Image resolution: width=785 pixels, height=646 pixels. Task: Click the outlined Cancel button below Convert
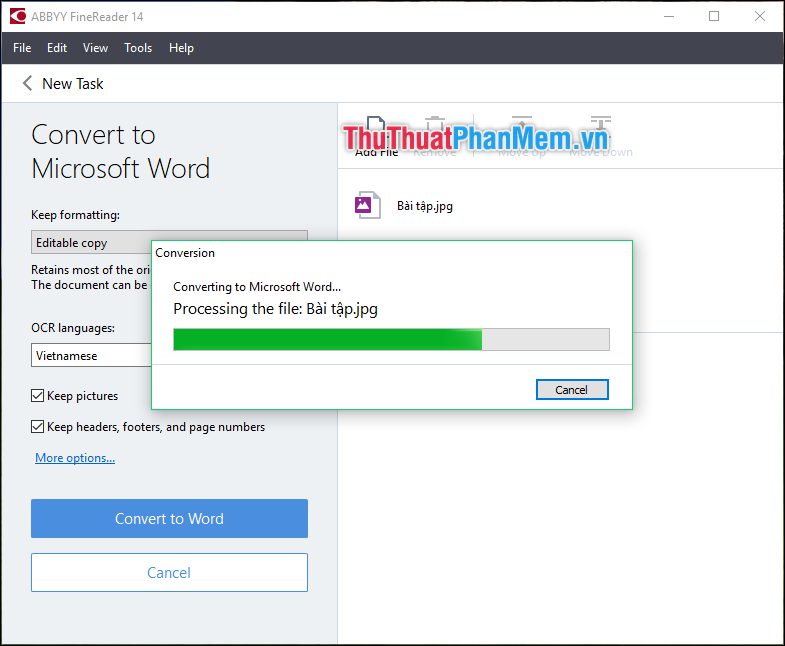[169, 572]
